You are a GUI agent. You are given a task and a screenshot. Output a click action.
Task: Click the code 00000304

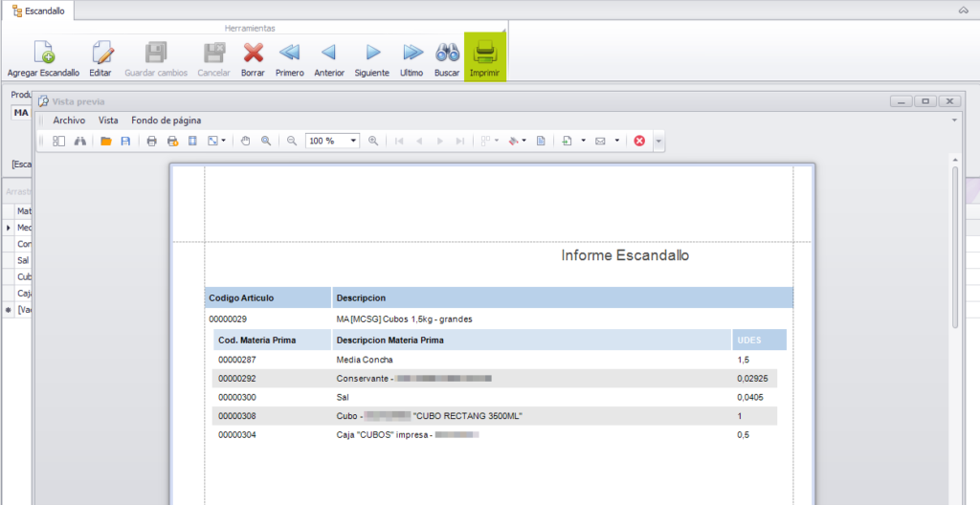point(237,434)
